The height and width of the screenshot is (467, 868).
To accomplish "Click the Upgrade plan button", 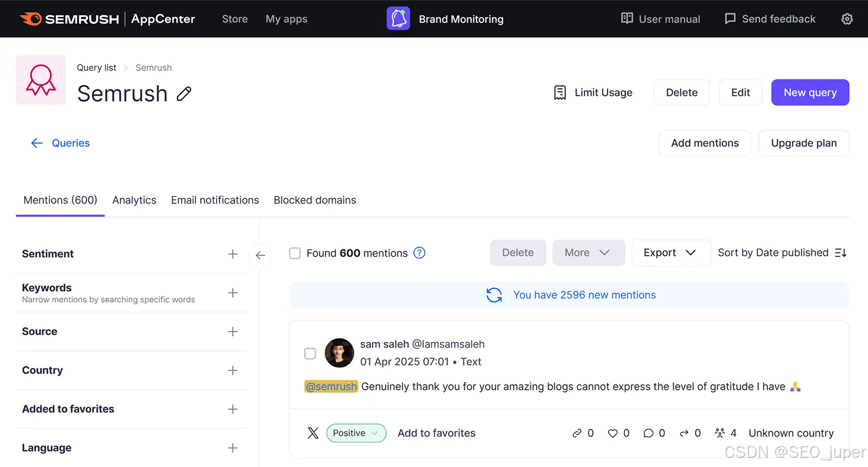I will tap(803, 143).
